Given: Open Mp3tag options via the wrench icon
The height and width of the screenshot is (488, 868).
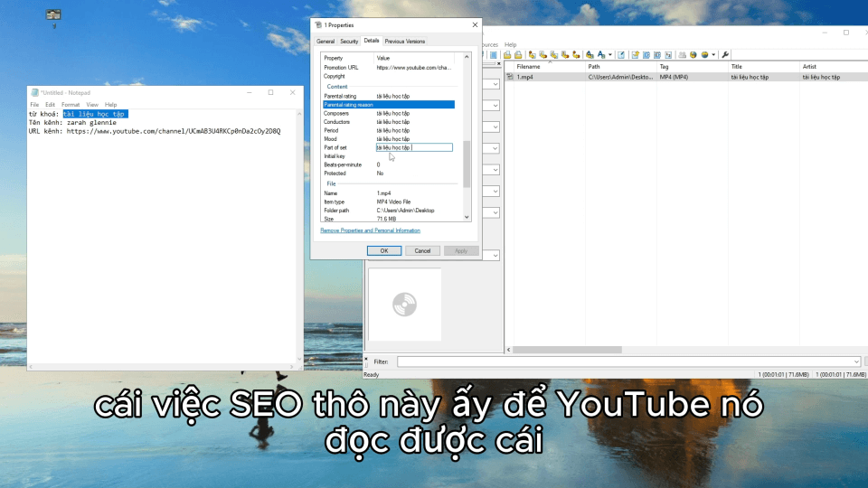Looking at the screenshot, I should [x=725, y=55].
